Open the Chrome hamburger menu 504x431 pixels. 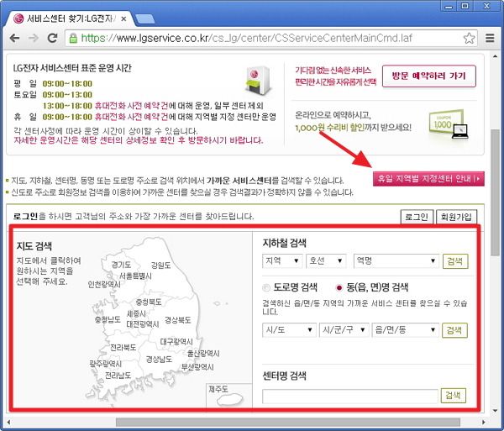point(490,38)
